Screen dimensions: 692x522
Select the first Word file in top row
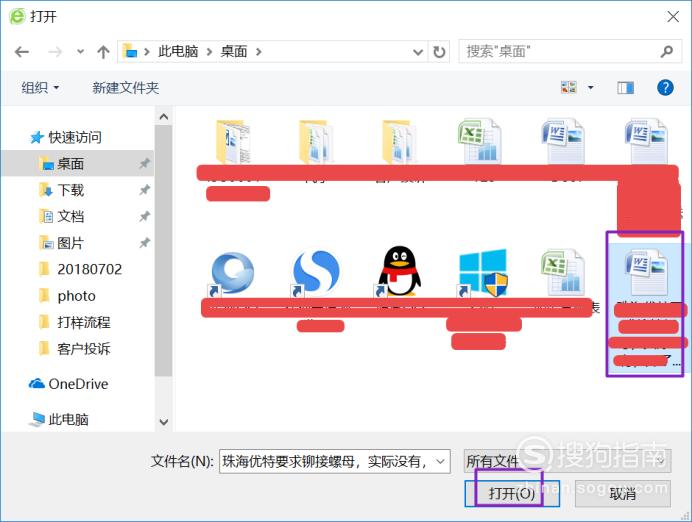coord(563,142)
